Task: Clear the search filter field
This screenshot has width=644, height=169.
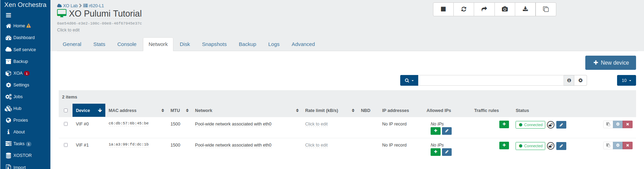Action: coord(580,81)
